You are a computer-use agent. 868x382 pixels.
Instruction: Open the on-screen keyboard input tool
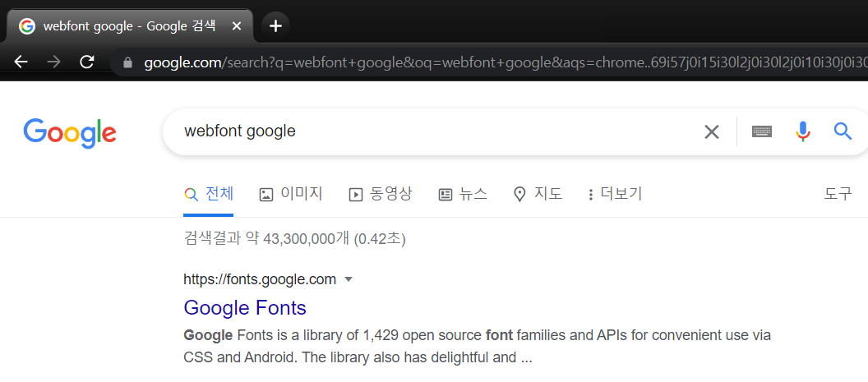(762, 131)
